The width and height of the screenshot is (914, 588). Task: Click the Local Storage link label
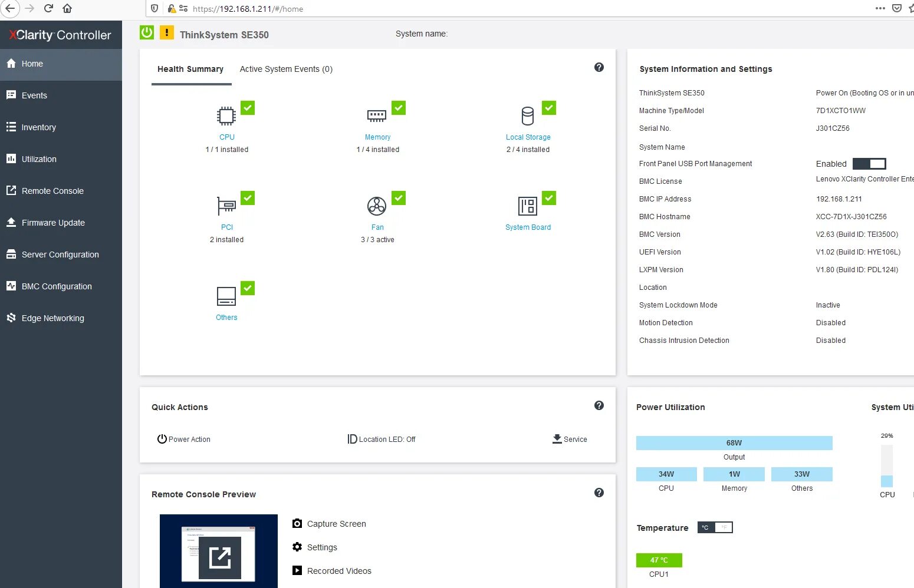[528, 137]
